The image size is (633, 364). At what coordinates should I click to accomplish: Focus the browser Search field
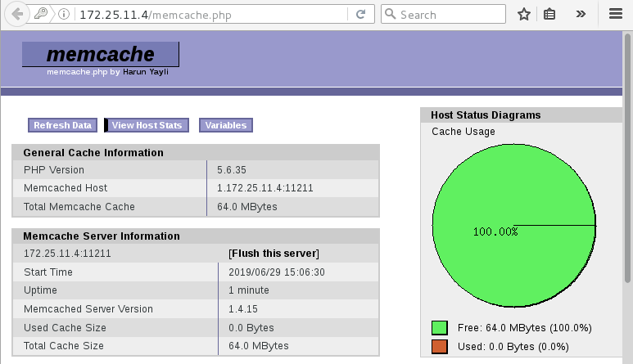pos(443,14)
